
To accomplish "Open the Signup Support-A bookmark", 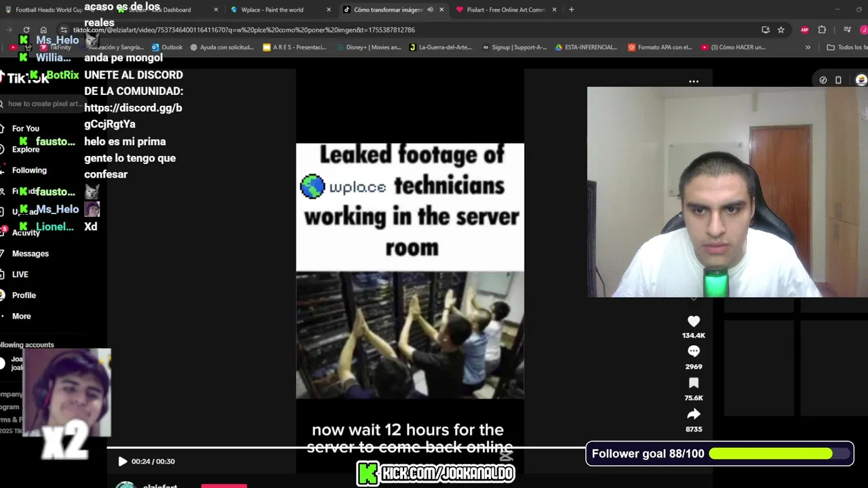I will (514, 47).
